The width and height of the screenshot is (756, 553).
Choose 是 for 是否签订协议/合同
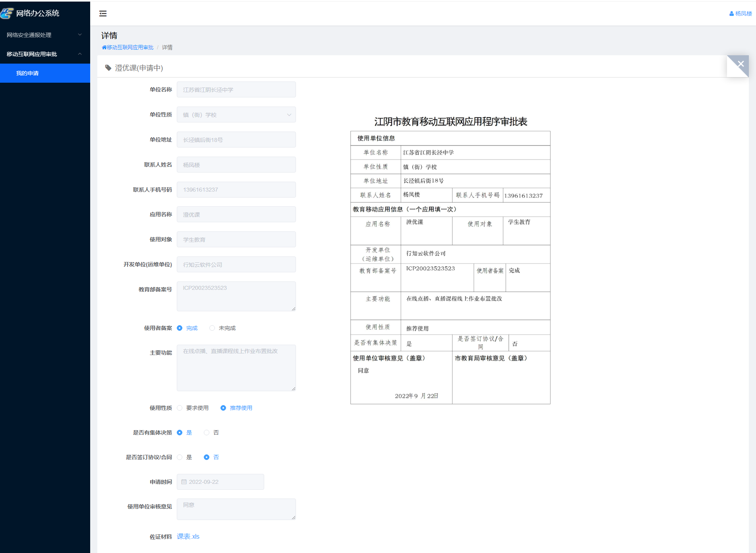point(180,457)
